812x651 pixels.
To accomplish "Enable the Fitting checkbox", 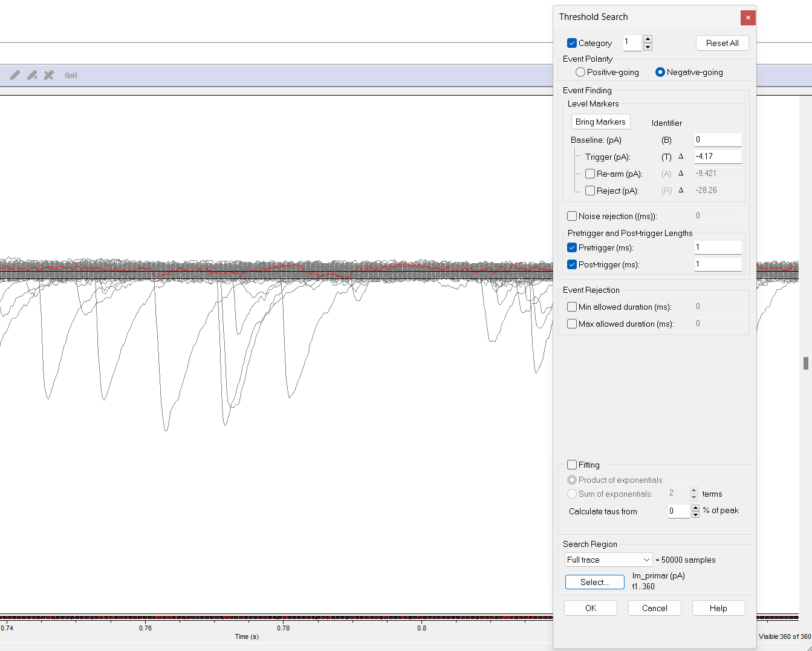I will click(x=572, y=465).
